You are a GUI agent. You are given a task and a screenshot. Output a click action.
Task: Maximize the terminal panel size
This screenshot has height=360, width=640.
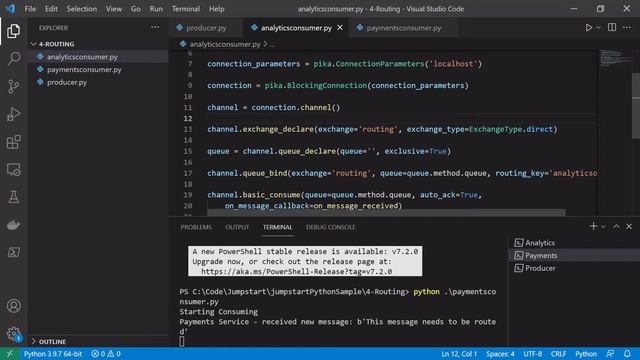point(616,226)
